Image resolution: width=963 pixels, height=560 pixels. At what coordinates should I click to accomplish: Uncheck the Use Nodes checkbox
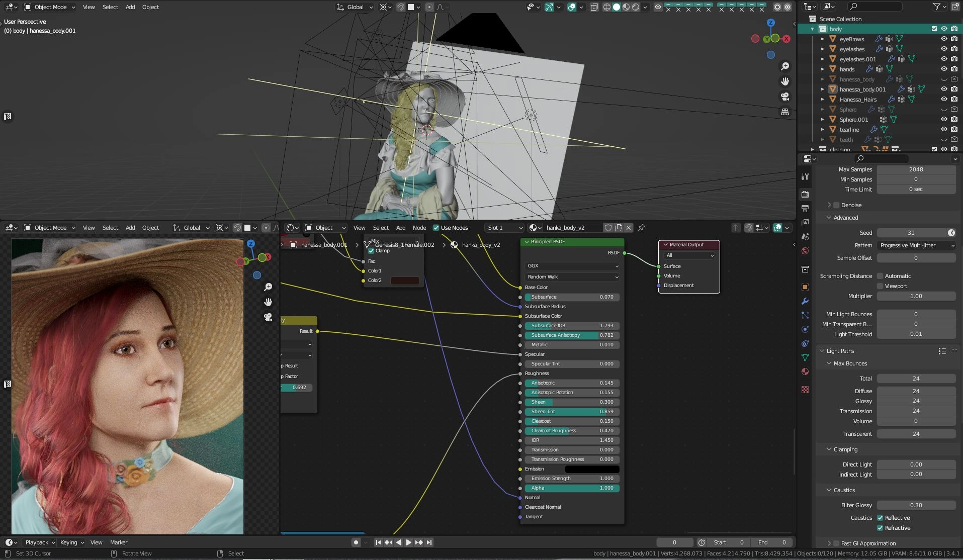coord(436,228)
